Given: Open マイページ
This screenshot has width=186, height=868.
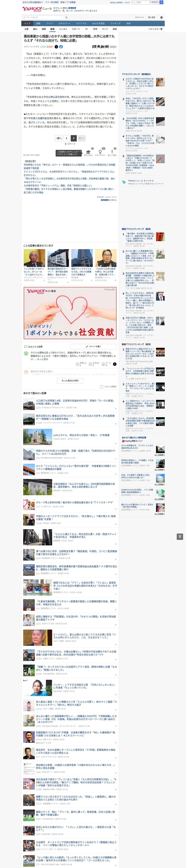Looking at the screenshot, I should (139, 17).
